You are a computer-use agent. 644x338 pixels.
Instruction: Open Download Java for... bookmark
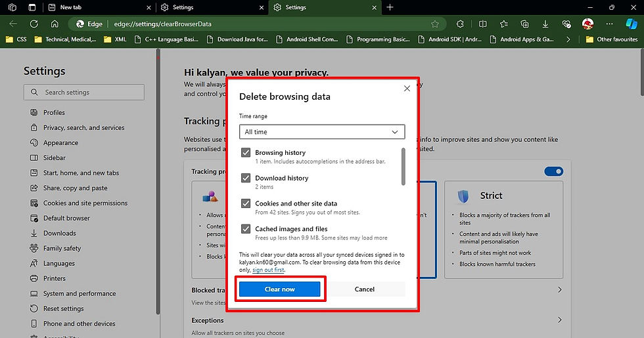[237, 39]
